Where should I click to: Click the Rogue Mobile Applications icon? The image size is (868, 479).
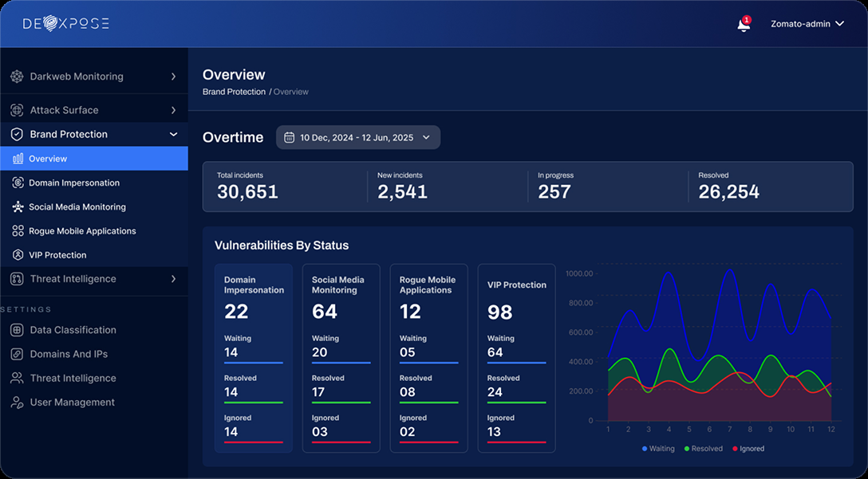point(18,231)
